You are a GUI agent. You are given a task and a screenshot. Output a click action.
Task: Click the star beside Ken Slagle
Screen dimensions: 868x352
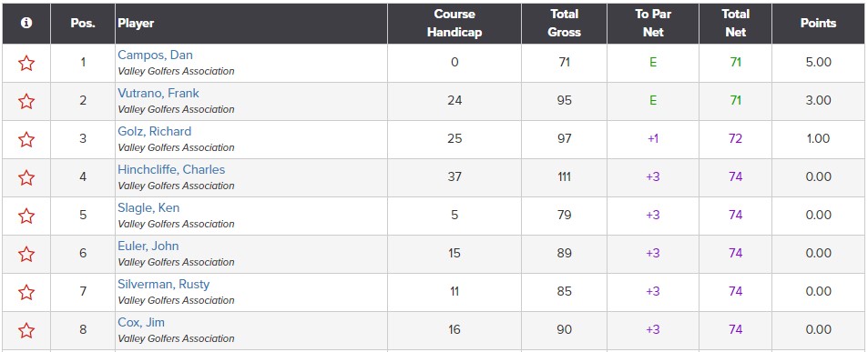(x=26, y=216)
